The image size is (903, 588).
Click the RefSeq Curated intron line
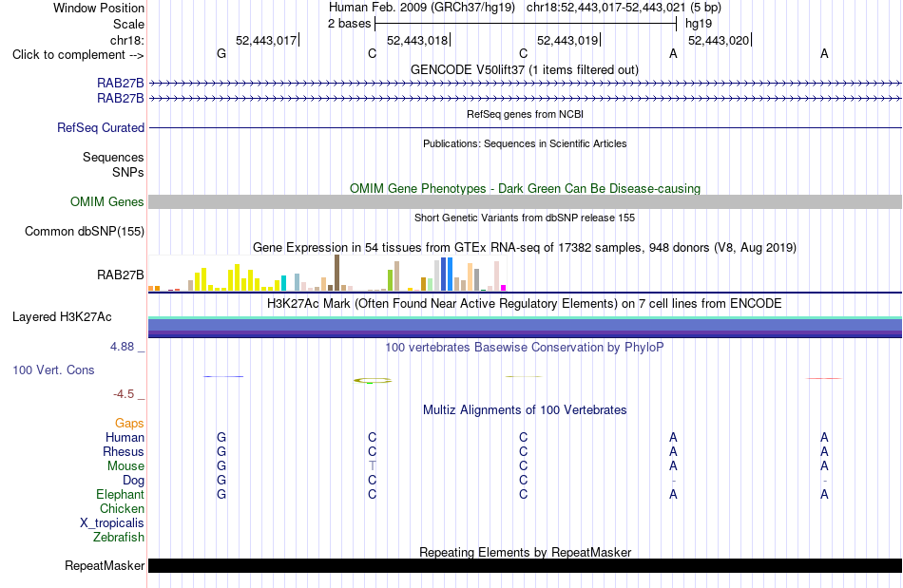coord(526,127)
